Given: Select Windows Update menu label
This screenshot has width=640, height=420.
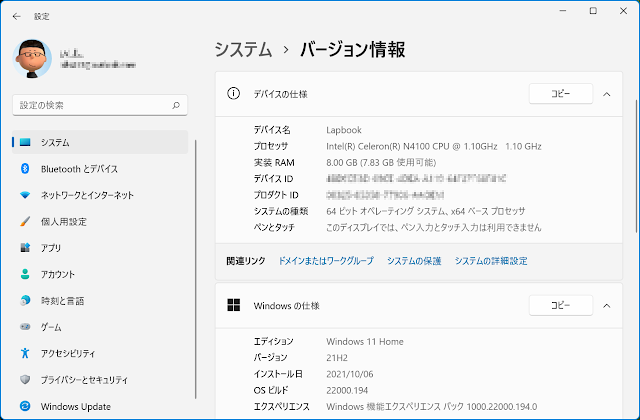Looking at the screenshot, I should (76, 407).
